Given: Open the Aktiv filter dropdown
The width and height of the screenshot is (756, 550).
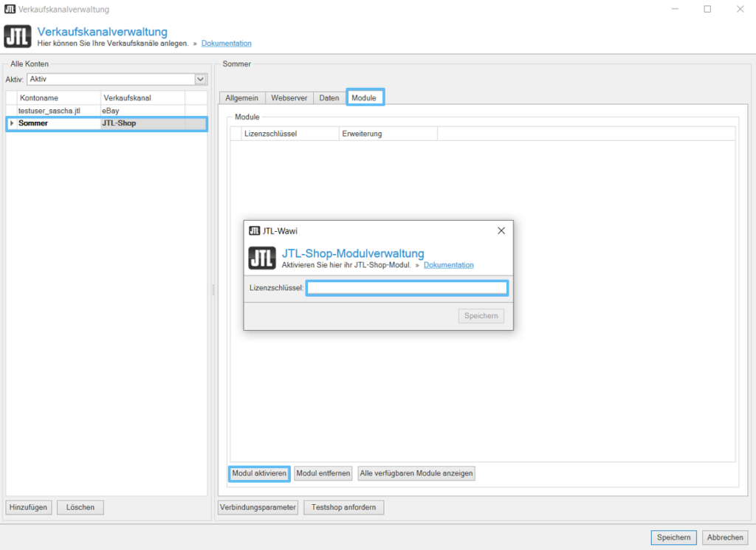Looking at the screenshot, I should tap(200, 79).
